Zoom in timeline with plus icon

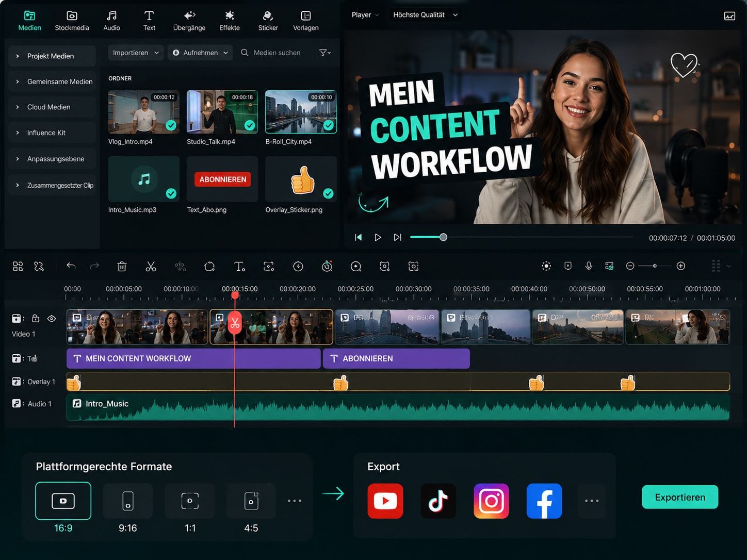click(681, 266)
